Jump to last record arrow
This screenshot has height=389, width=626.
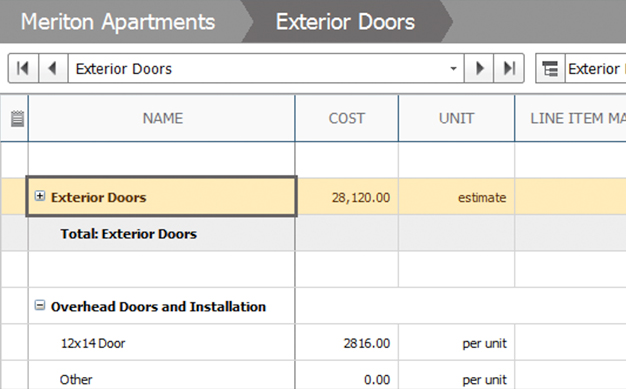click(x=509, y=68)
